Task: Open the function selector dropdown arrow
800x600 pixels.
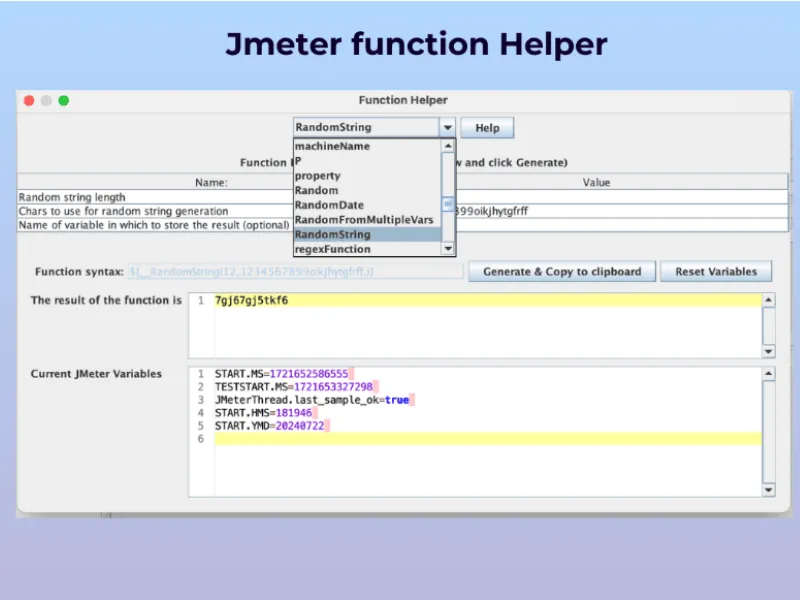Action: tap(447, 128)
